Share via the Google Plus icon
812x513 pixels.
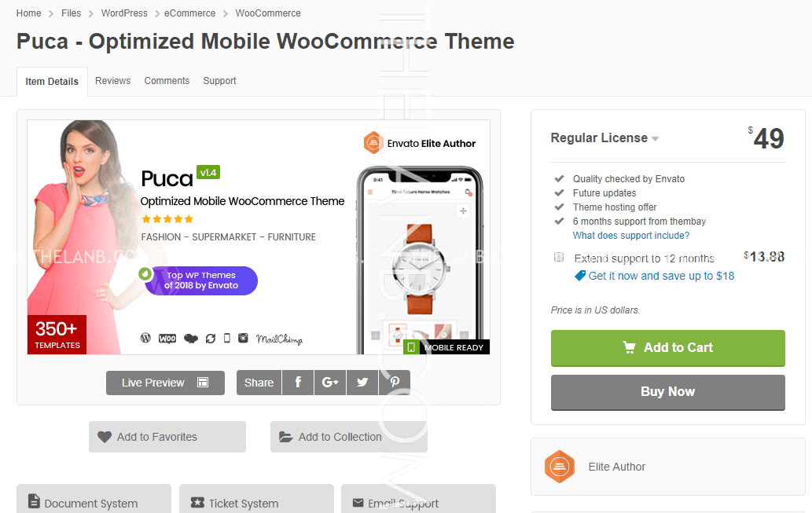(x=330, y=383)
